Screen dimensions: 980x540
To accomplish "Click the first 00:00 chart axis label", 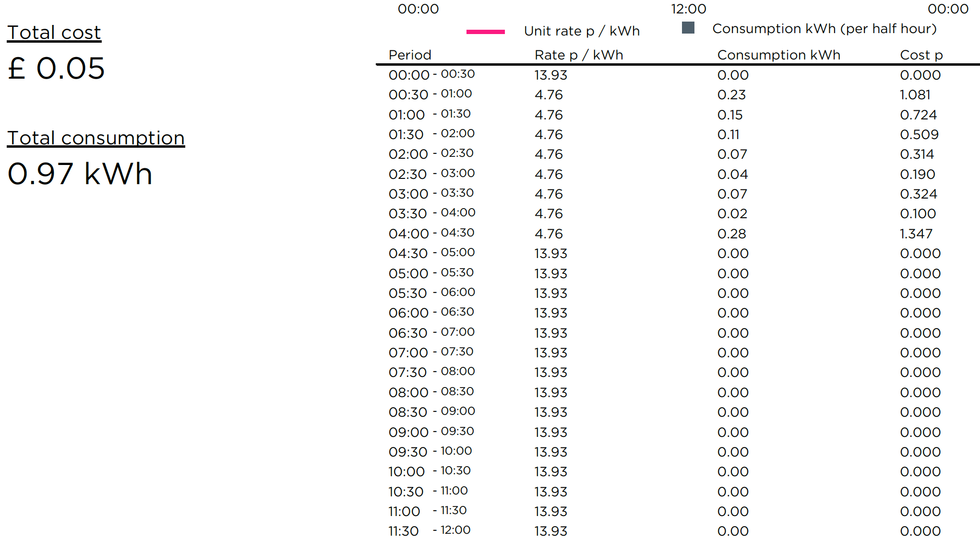I will (x=418, y=9).
